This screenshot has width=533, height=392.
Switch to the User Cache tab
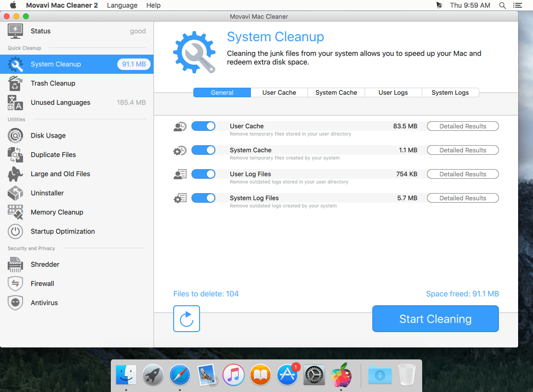pyautogui.click(x=279, y=93)
